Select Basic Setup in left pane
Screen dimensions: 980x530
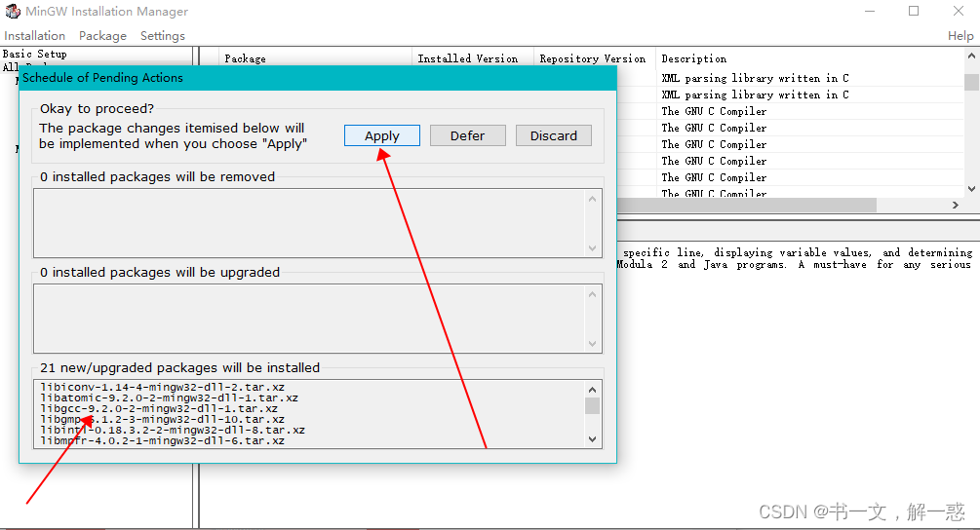coord(34,54)
